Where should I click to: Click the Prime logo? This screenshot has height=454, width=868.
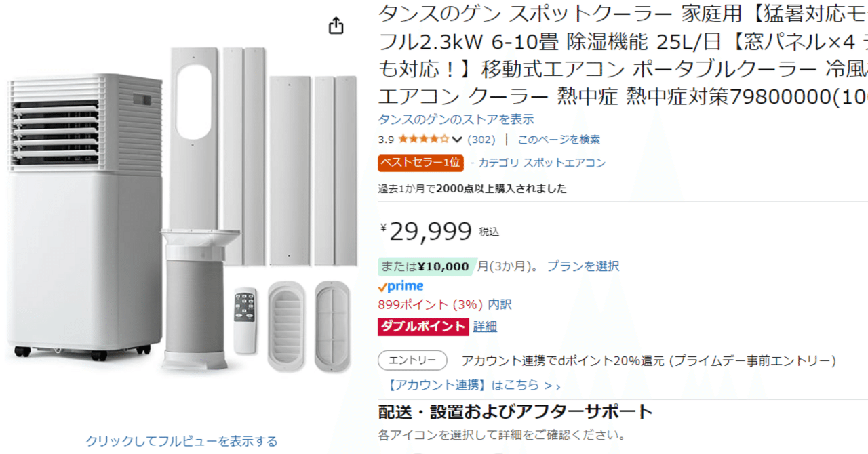[401, 285]
